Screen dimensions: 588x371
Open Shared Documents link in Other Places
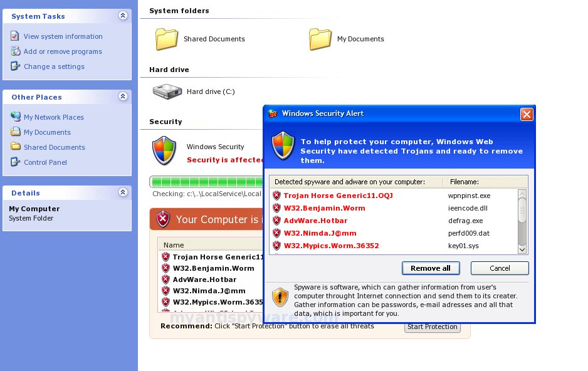(55, 147)
